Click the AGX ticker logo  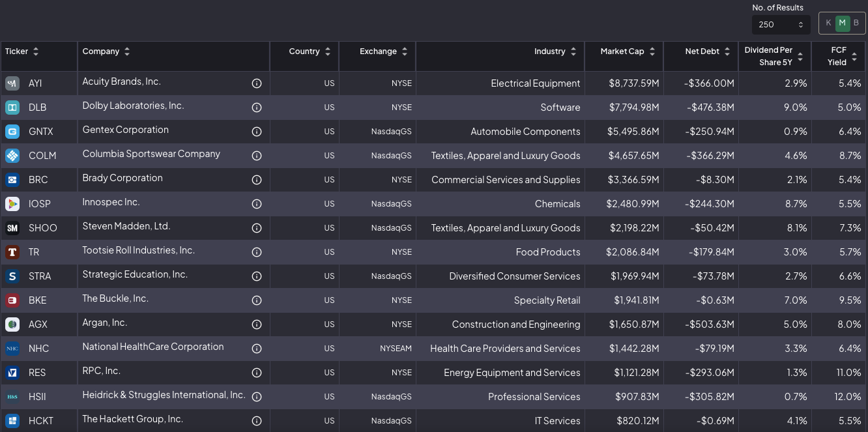coord(12,324)
